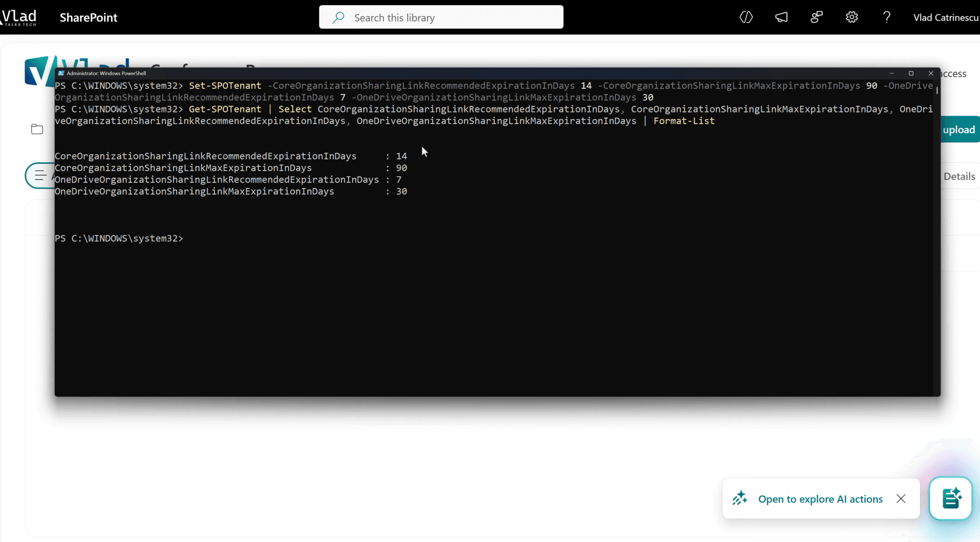This screenshot has width=980, height=542.
Task: Click Open to explore AI actions
Action: point(820,499)
